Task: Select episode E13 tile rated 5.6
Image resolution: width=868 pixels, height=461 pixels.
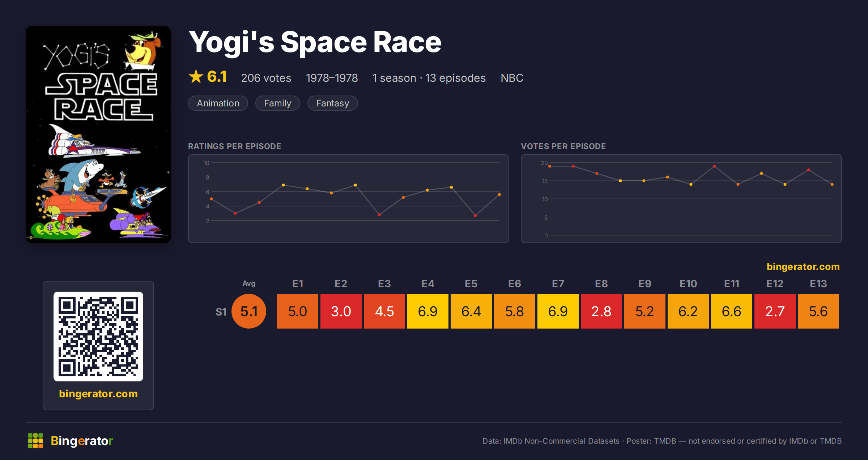Action: pos(818,311)
